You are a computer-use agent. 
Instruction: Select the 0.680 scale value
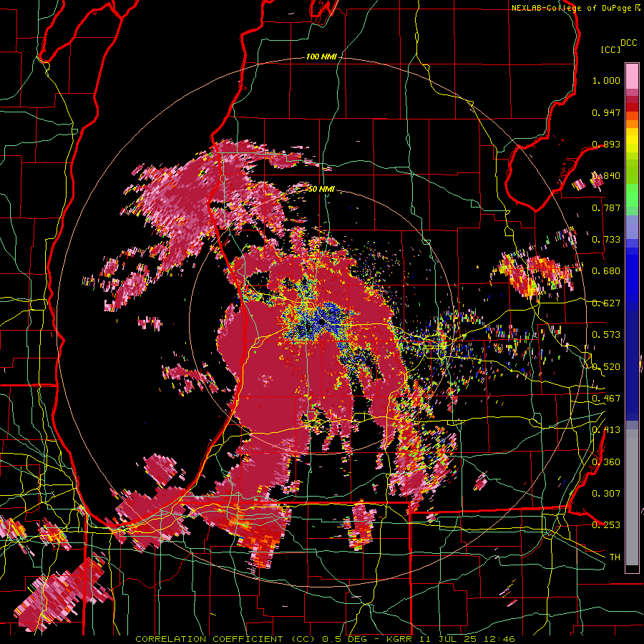[606, 271]
